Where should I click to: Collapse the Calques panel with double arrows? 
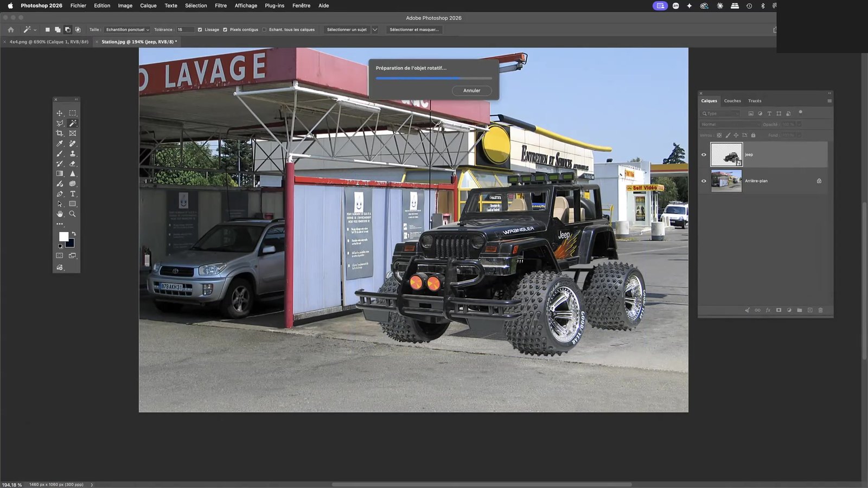[x=829, y=93]
